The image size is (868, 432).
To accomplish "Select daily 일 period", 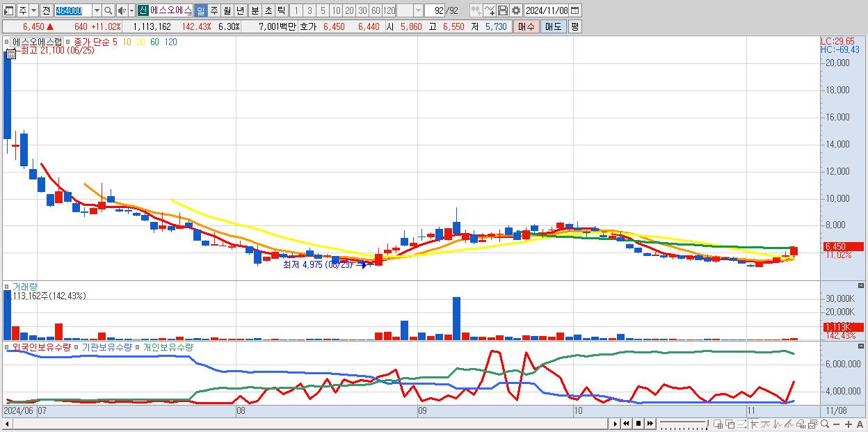I will [200, 11].
